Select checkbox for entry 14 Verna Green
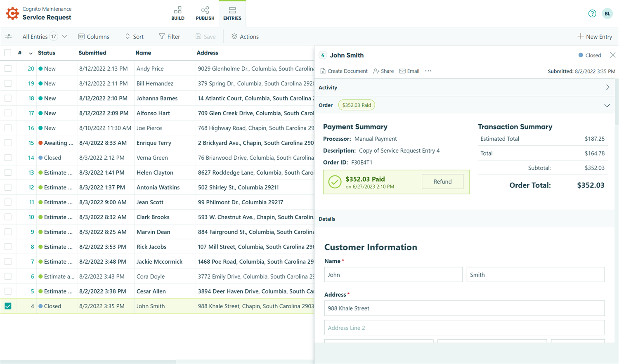Viewport: 619px width, 364px height. [8, 158]
